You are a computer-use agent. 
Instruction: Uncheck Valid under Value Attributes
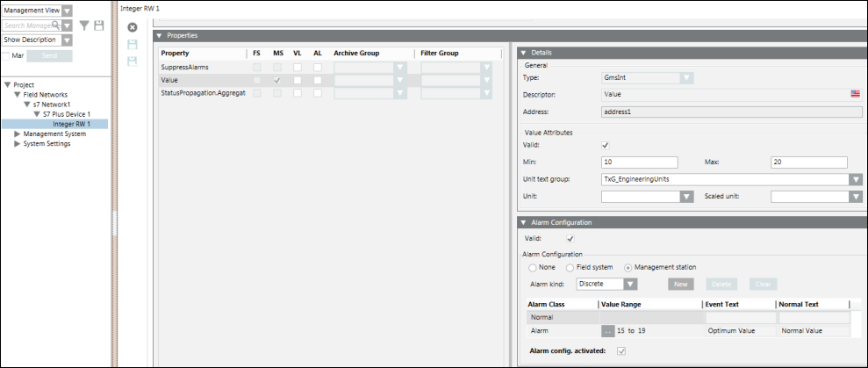(605, 145)
